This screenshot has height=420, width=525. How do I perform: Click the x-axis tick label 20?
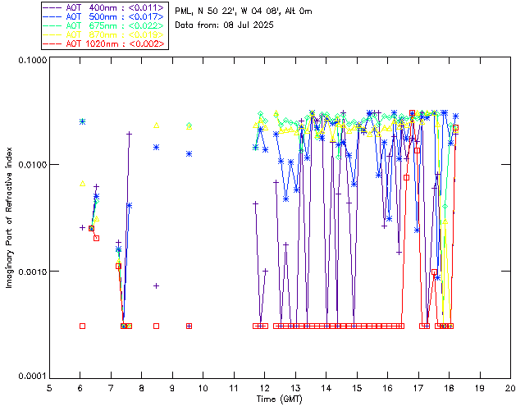pos(510,387)
